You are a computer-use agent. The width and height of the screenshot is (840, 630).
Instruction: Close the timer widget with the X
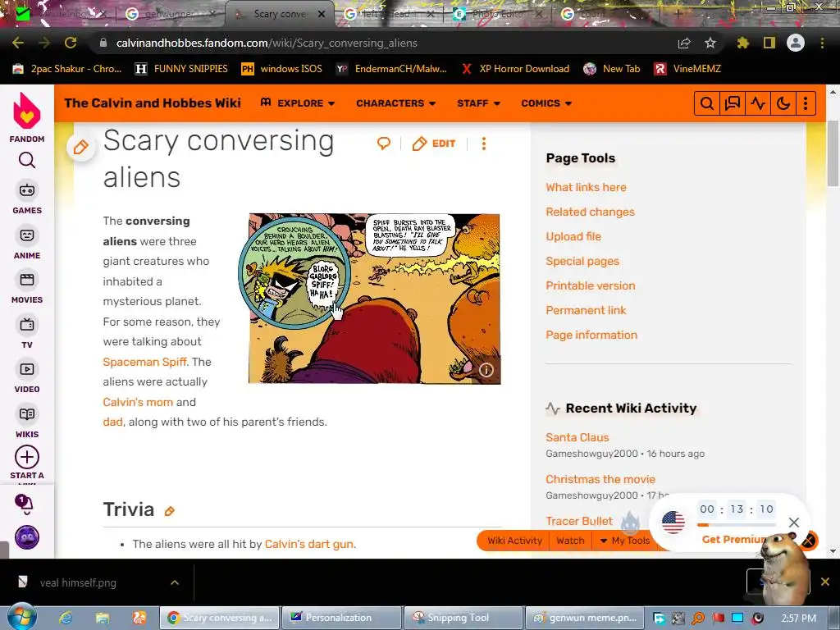click(x=794, y=522)
